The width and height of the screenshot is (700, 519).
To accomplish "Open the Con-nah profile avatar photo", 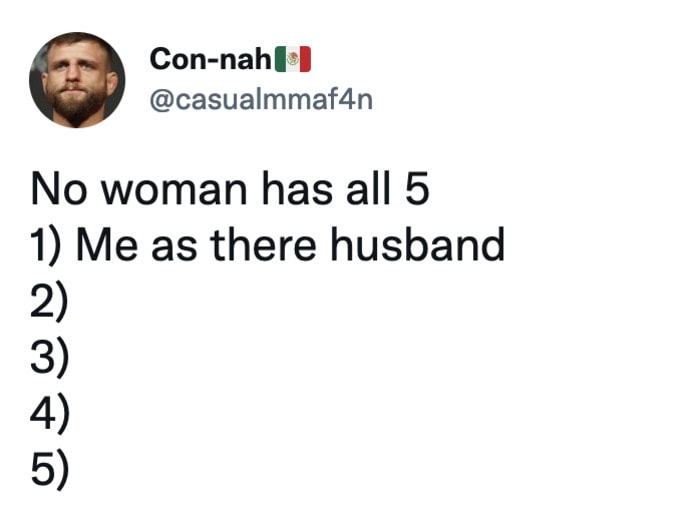I will [x=77, y=80].
